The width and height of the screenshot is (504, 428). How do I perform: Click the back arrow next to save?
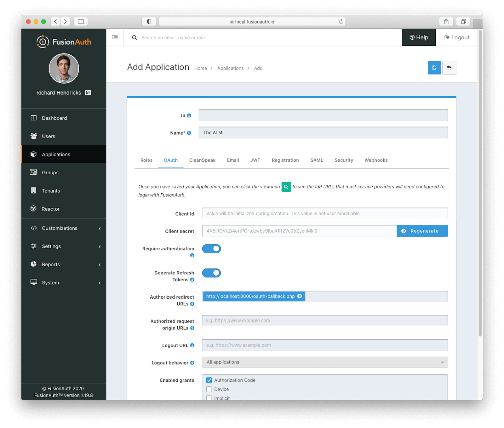(x=450, y=68)
